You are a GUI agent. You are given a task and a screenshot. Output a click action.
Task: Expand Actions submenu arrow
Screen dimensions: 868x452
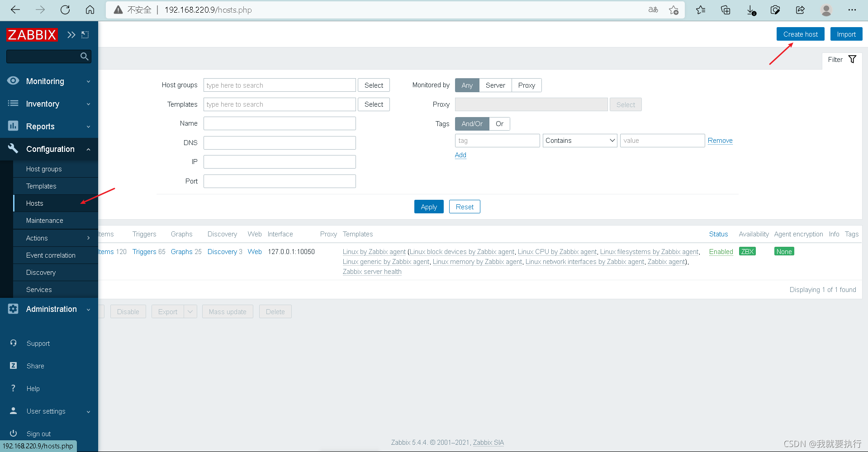[88, 238]
